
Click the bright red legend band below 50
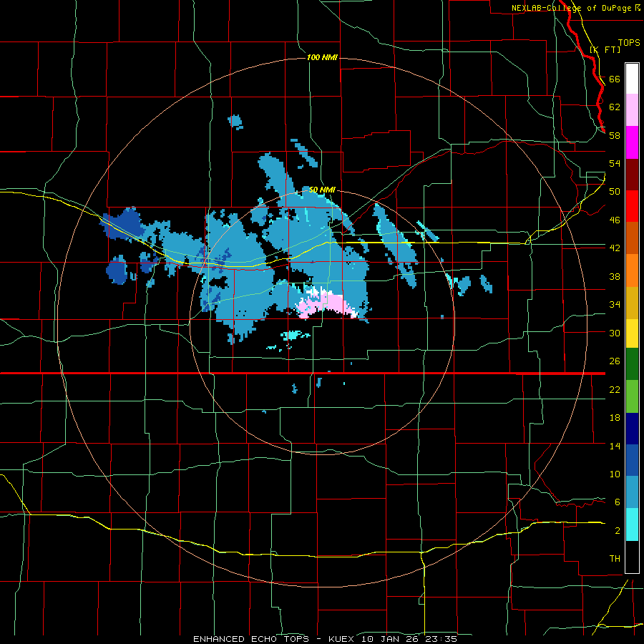pos(632,206)
